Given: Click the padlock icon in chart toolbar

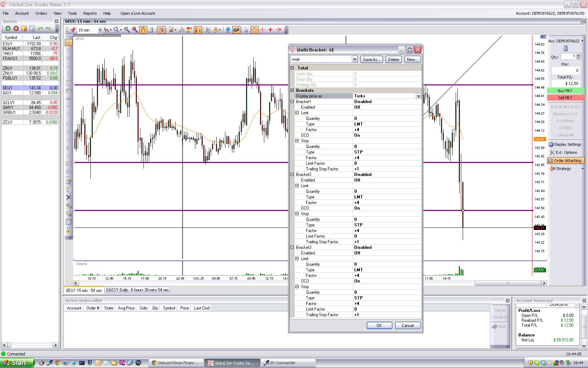Looking at the screenshot, I should point(143,30).
